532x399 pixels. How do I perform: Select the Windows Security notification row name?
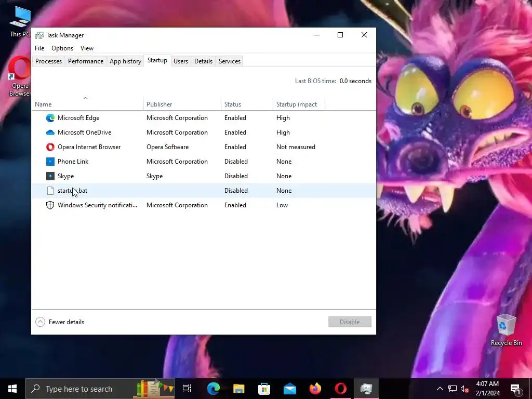pos(97,205)
